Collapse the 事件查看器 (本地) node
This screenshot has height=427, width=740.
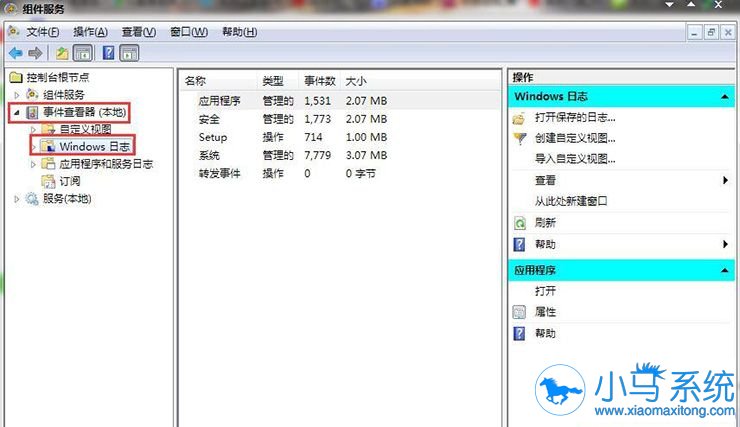(17, 112)
